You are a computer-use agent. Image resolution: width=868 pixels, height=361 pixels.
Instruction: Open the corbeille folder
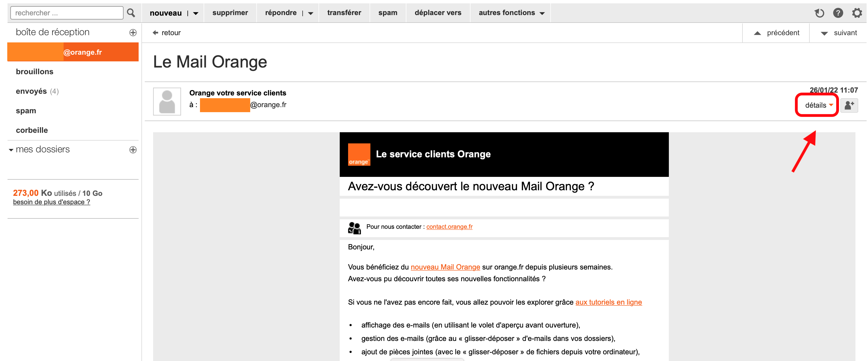tap(32, 130)
